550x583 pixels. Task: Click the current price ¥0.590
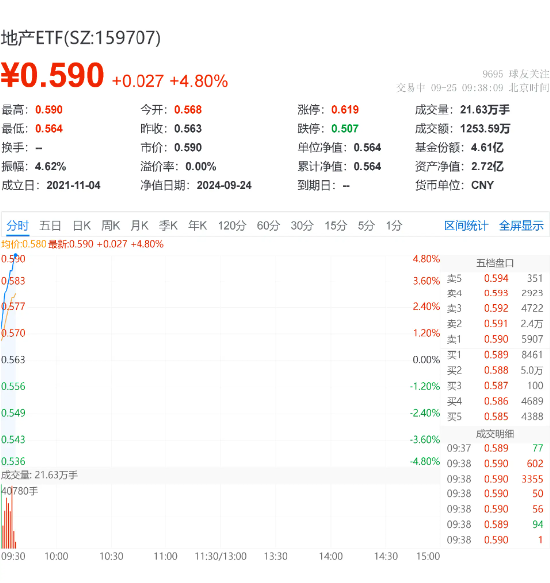(x=52, y=75)
